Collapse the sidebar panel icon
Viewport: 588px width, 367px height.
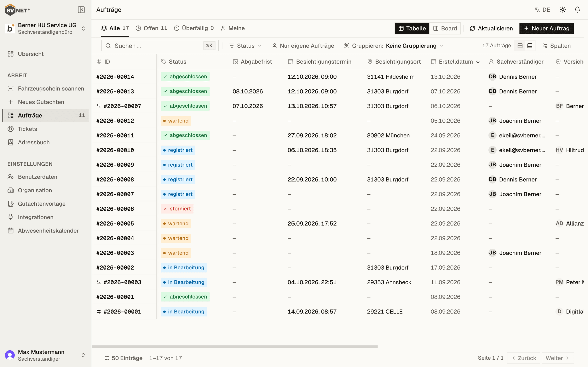click(81, 10)
